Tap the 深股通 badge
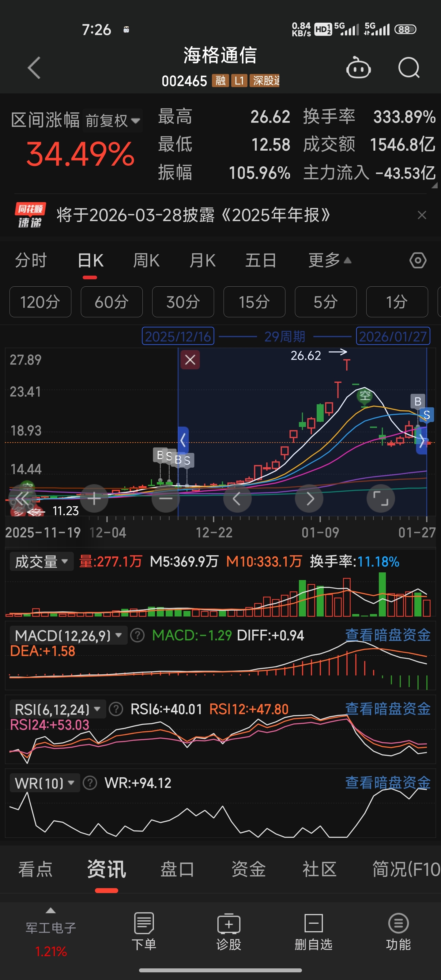The width and height of the screenshot is (441, 980). click(x=265, y=81)
